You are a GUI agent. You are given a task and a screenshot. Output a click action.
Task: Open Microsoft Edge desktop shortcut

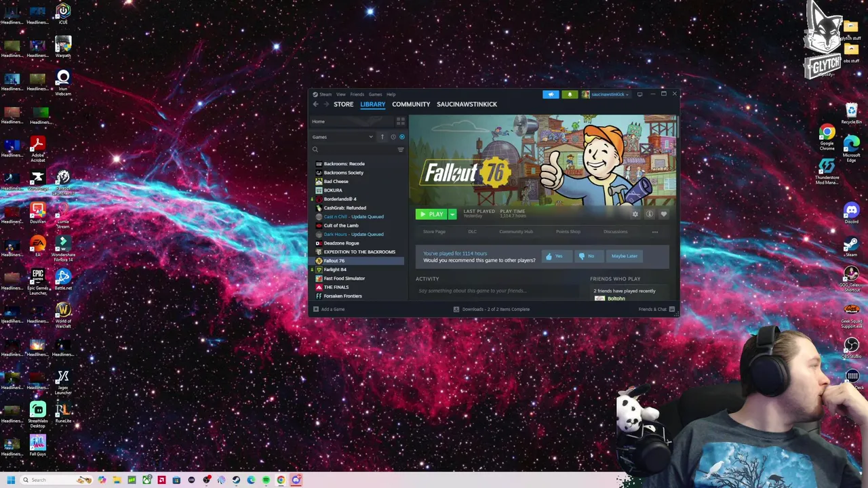(851, 148)
